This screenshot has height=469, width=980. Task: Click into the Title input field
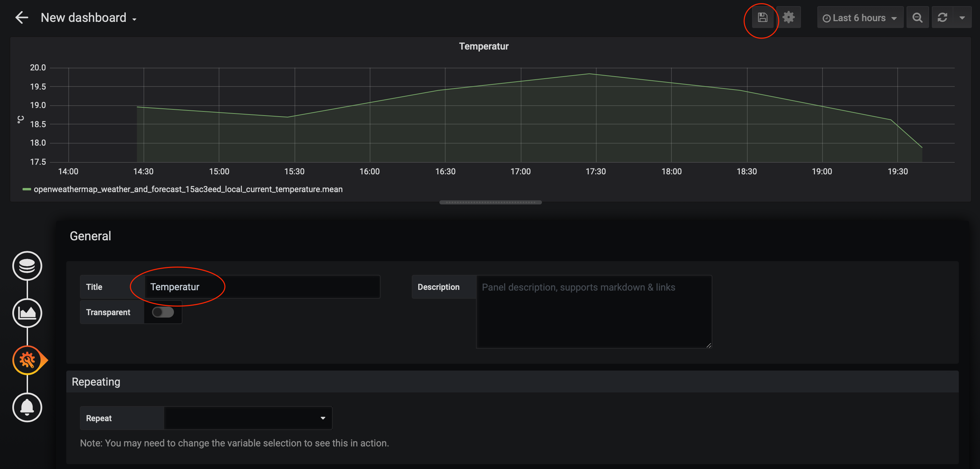pos(262,287)
